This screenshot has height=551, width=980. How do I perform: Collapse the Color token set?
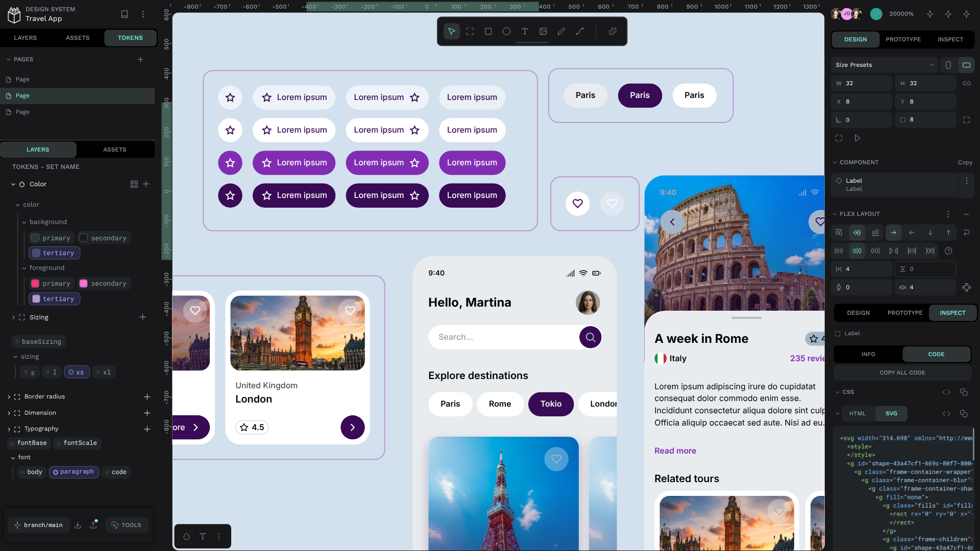point(13,184)
